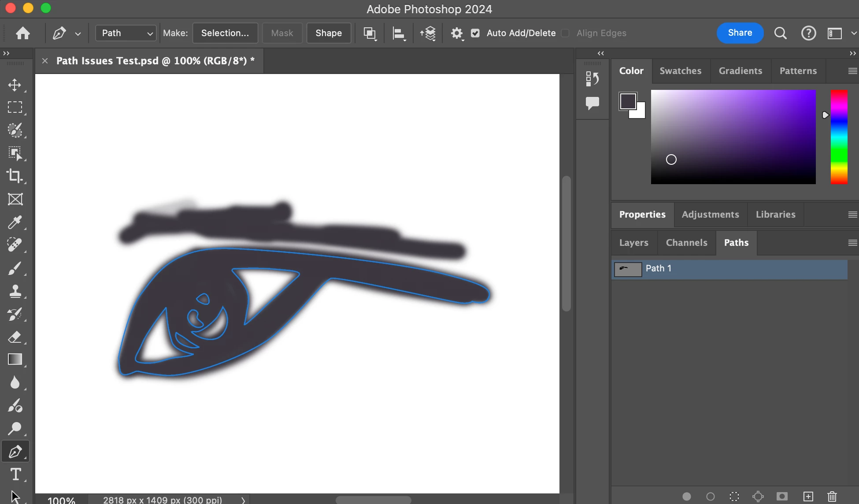Select the Eyedropper tool

tap(15, 222)
